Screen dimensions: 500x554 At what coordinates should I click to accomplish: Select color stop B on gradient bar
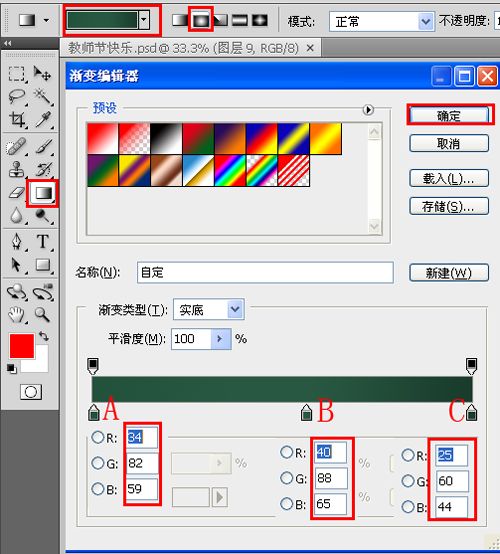pos(306,413)
